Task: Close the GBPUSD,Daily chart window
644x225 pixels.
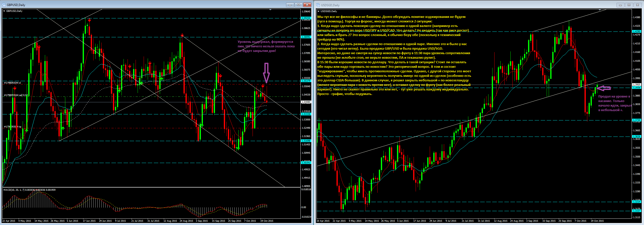Action: [x=307, y=5]
